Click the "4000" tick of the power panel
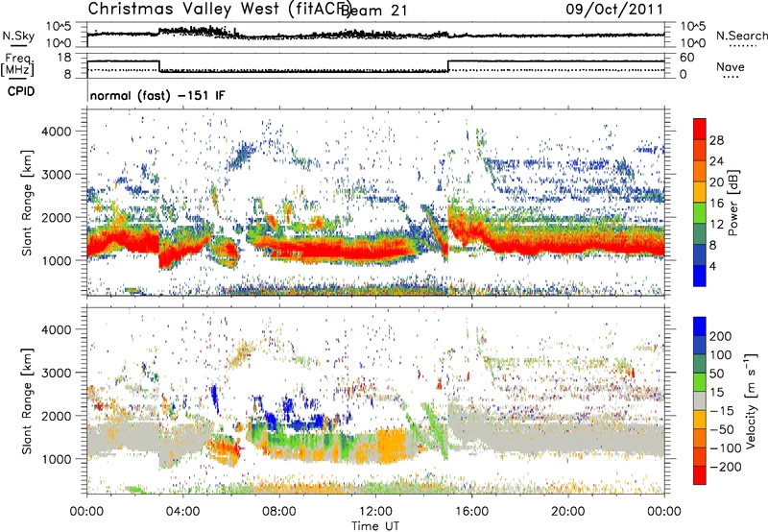This screenshot has width=768, height=532. [x=57, y=132]
